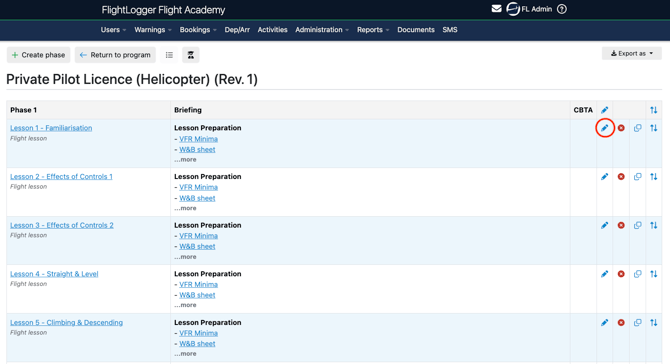Open VFR Minima link in Lesson 5 briefing
The height and width of the screenshot is (364, 670).
click(198, 333)
